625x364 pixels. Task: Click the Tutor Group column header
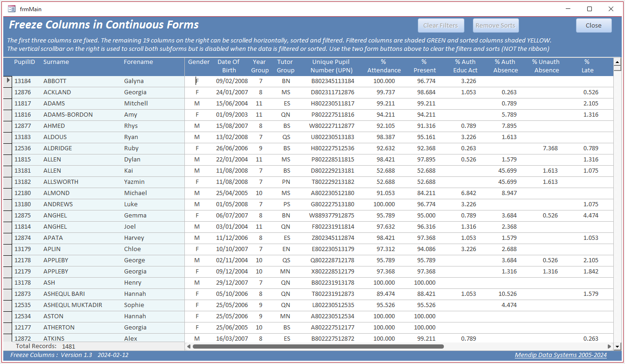pyautogui.click(x=285, y=66)
